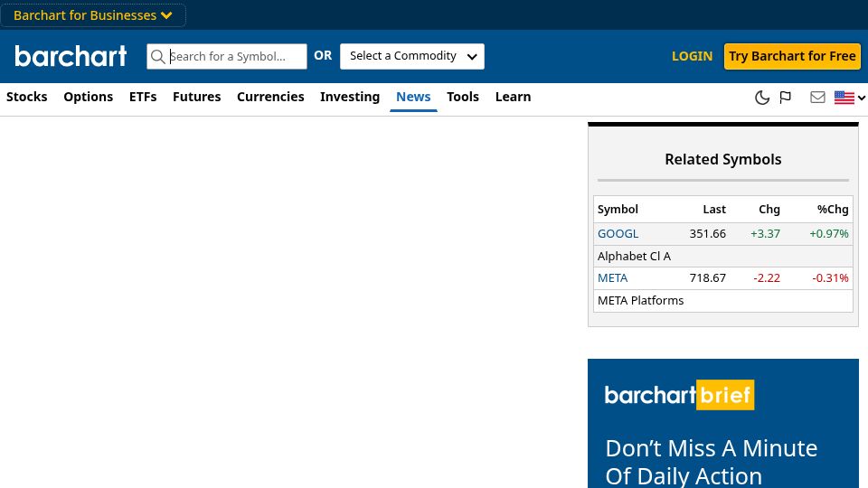The image size is (868, 488).
Task: Open the Futures menu
Action: point(196,97)
